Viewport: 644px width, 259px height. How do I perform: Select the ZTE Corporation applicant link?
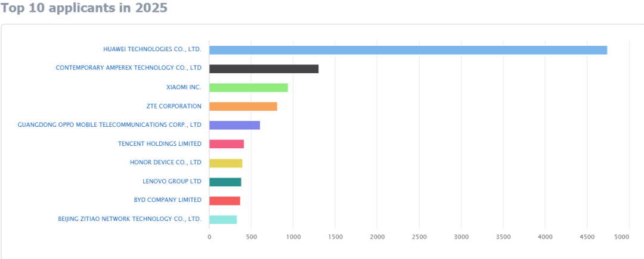click(174, 106)
